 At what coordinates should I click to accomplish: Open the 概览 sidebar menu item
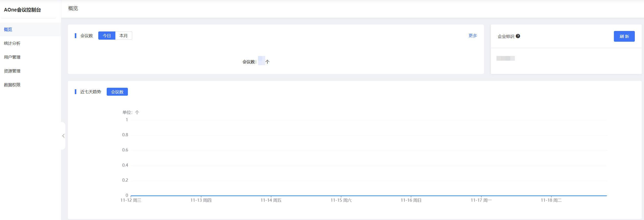pos(8,29)
